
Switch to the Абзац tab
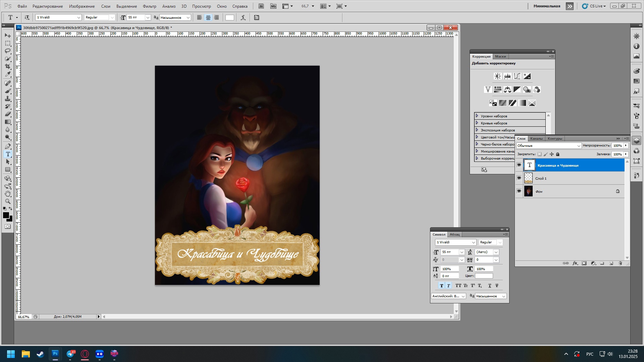coord(454,235)
